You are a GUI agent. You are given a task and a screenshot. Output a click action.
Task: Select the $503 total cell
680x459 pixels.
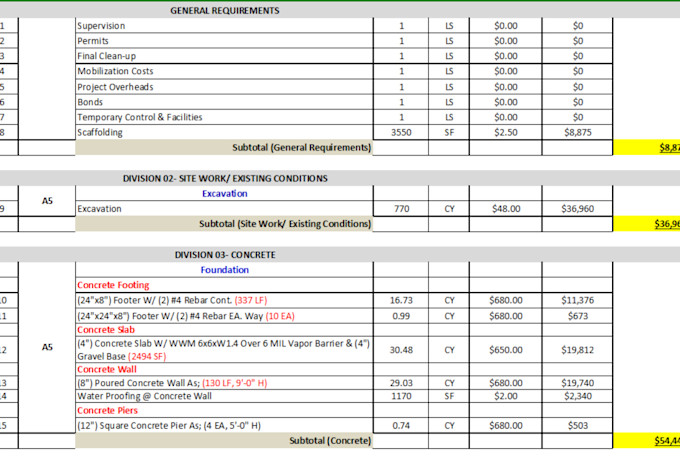[x=577, y=426]
